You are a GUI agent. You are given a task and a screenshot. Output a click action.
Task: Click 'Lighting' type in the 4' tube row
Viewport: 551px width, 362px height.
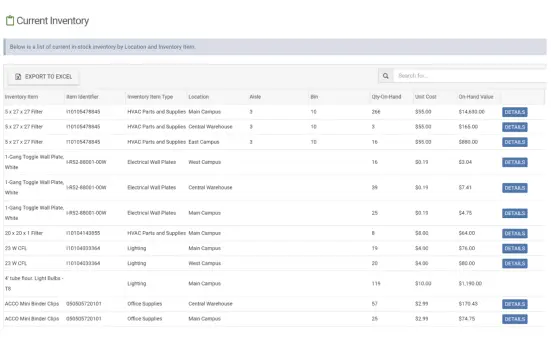tap(136, 283)
